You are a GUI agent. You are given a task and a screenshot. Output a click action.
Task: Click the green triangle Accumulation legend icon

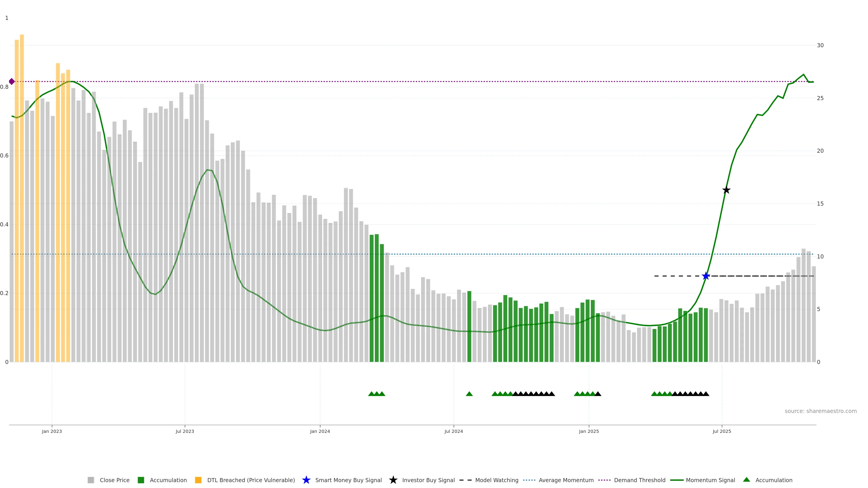tap(746, 480)
